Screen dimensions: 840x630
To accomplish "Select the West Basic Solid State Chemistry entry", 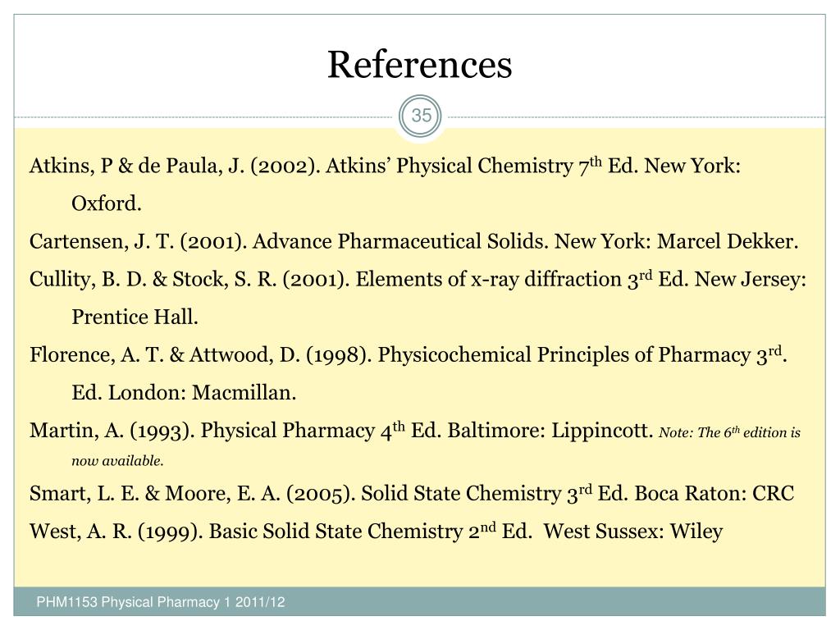I will click(x=376, y=532).
